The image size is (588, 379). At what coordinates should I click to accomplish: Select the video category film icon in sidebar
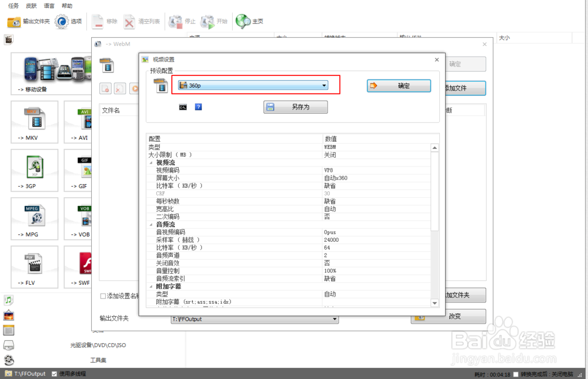9,39
